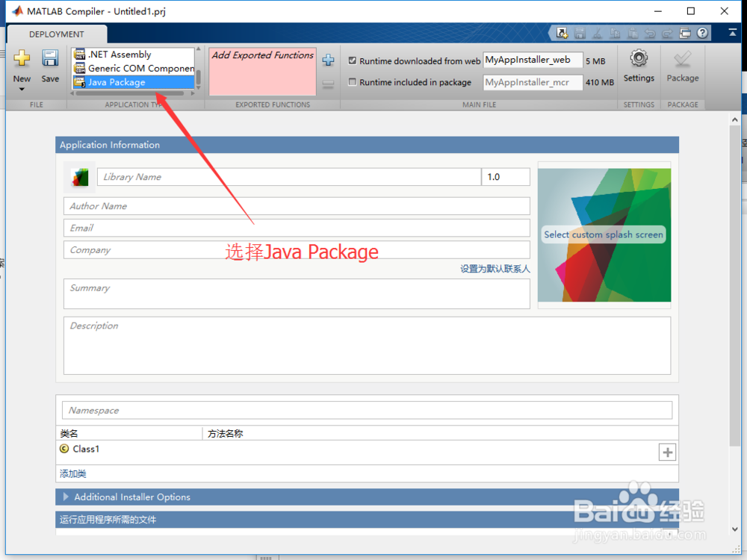
Task: Click the Class1 class icon
Action: tap(64, 449)
